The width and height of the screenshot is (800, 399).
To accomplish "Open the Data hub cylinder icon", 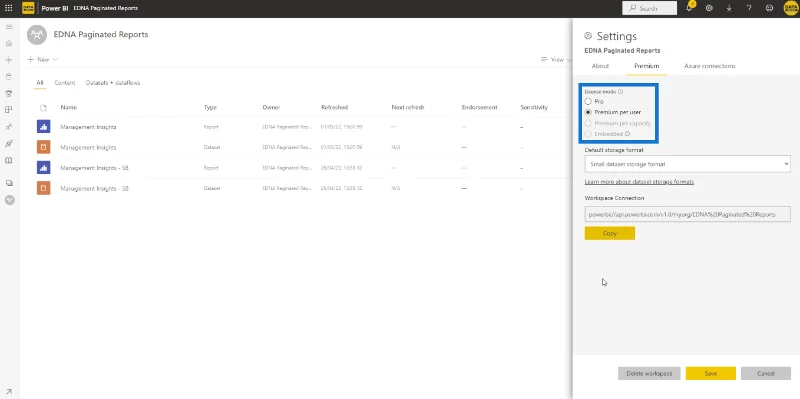I will pyautogui.click(x=9, y=77).
